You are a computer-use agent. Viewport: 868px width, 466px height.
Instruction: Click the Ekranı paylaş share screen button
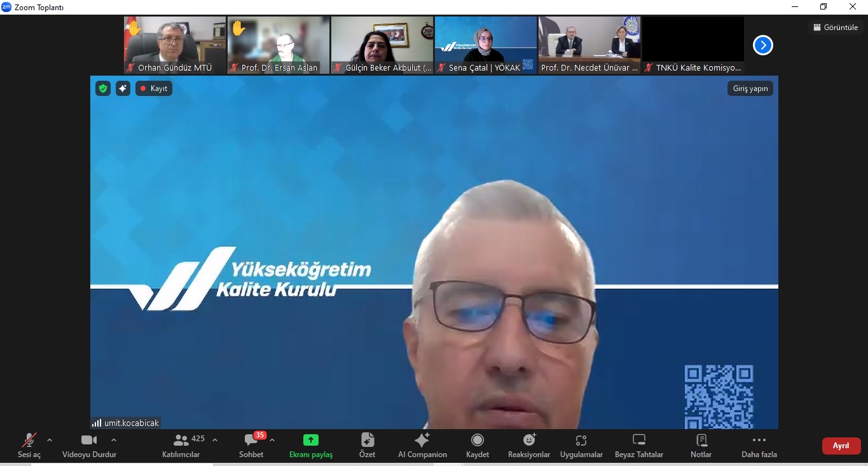pyautogui.click(x=310, y=441)
